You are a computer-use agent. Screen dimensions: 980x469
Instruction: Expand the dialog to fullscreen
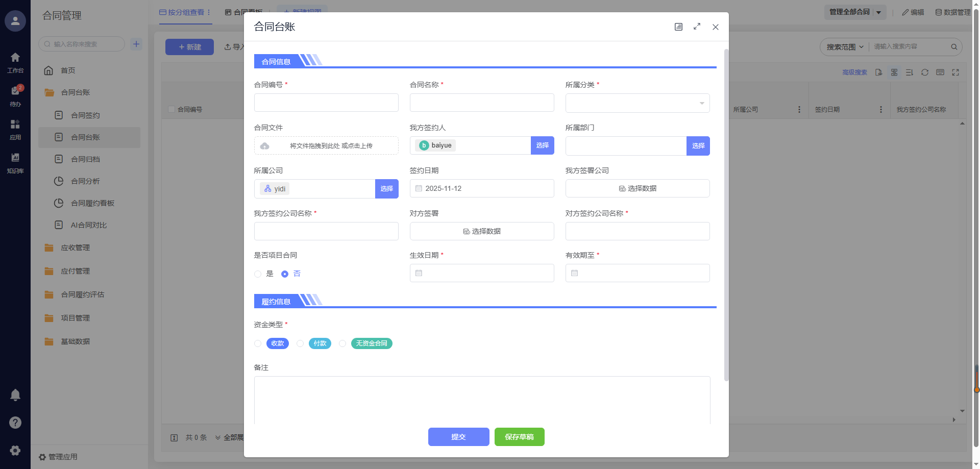pos(697,27)
